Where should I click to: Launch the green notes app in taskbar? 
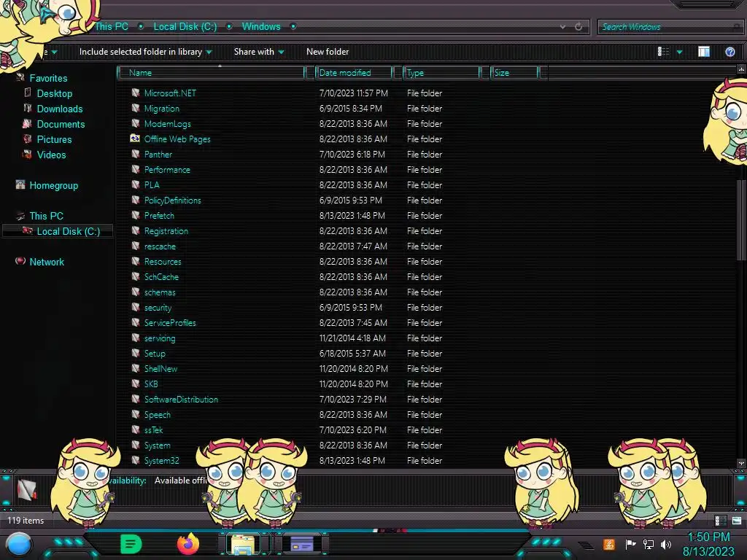pos(131,544)
